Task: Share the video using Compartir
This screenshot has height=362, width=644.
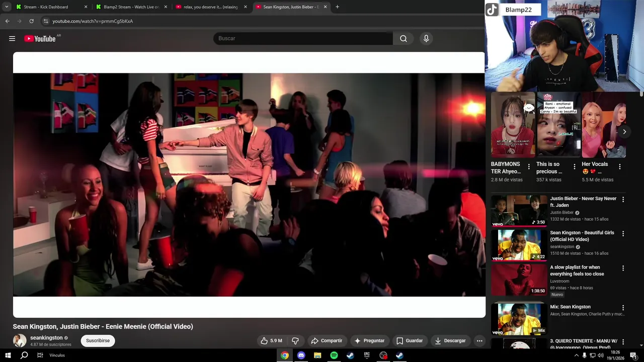Action: pos(327,341)
